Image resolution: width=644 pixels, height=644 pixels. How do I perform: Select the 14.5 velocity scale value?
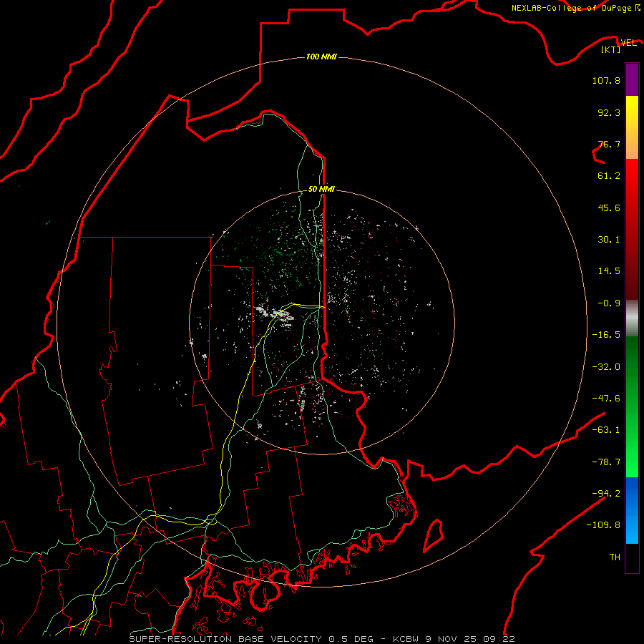coord(609,271)
